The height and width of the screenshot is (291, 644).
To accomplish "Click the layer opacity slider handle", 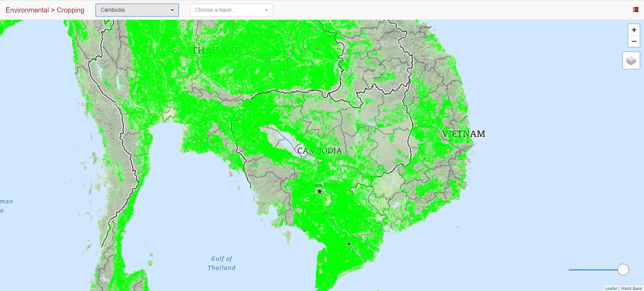I will (623, 270).
